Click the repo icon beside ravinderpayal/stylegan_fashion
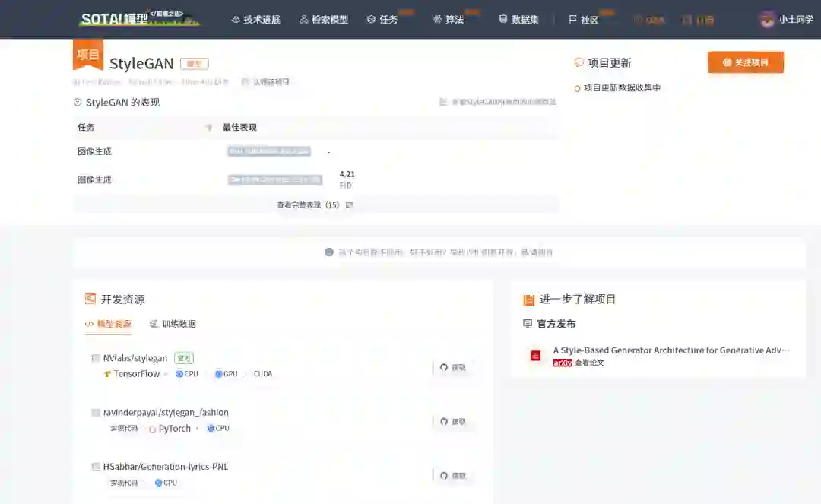 coord(96,413)
